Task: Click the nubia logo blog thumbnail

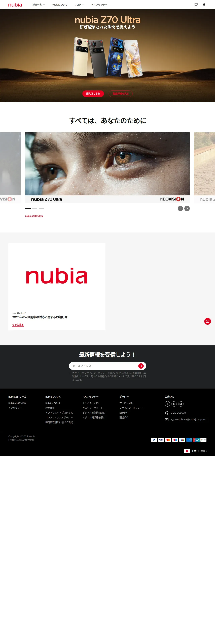Action: [57, 276]
